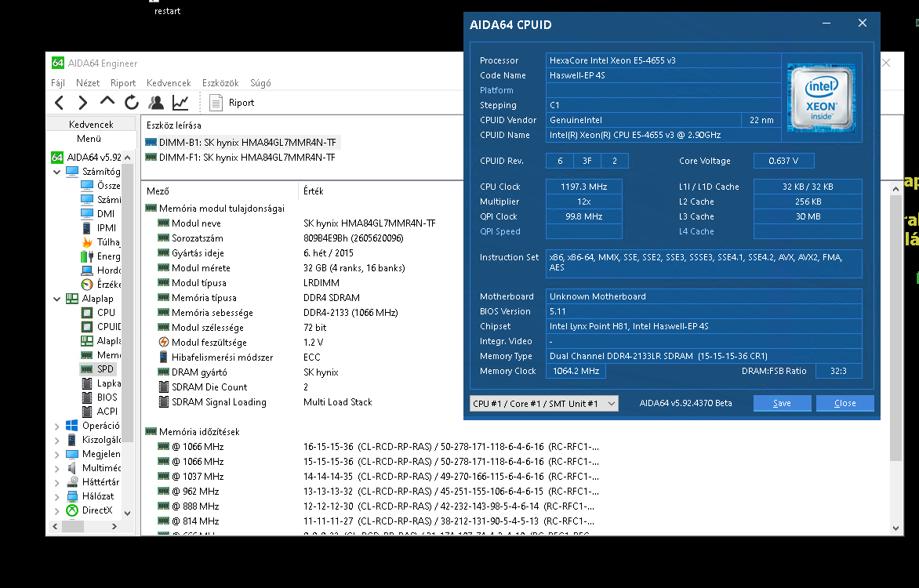Open the Nézet menu
Image resolution: width=919 pixels, height=588 pixels.
click(x=88, y=82)
